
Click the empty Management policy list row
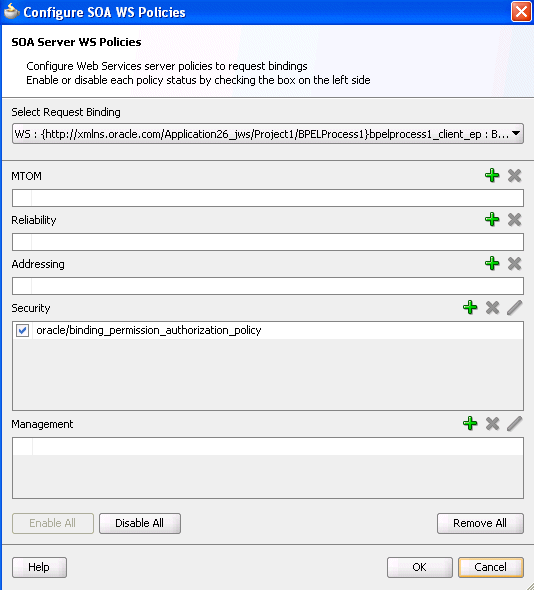[x=268, y=447]
